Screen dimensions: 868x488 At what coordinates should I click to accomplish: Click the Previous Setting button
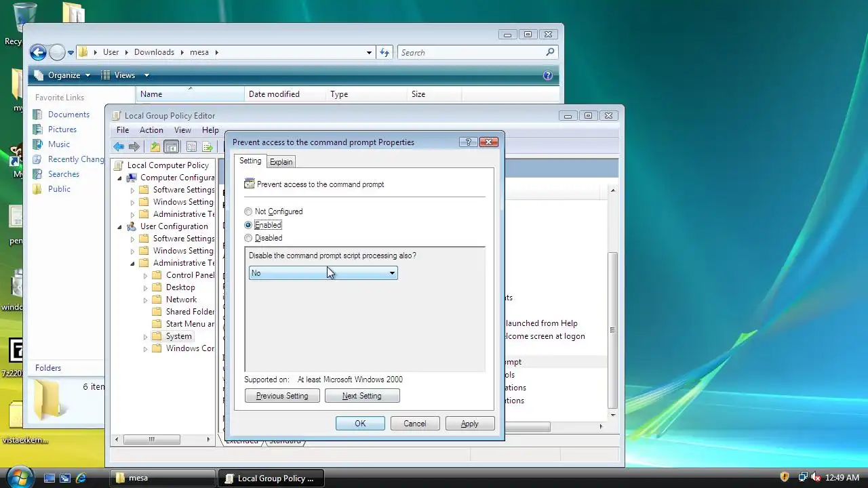coord(282,396)
